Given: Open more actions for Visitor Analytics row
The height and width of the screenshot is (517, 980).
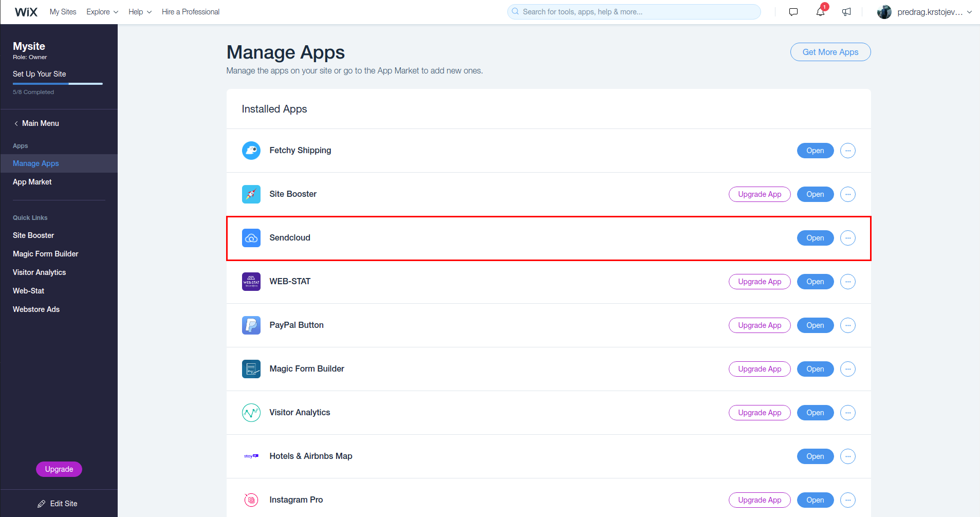Looking at the screenshot, I should click(848, 413).
